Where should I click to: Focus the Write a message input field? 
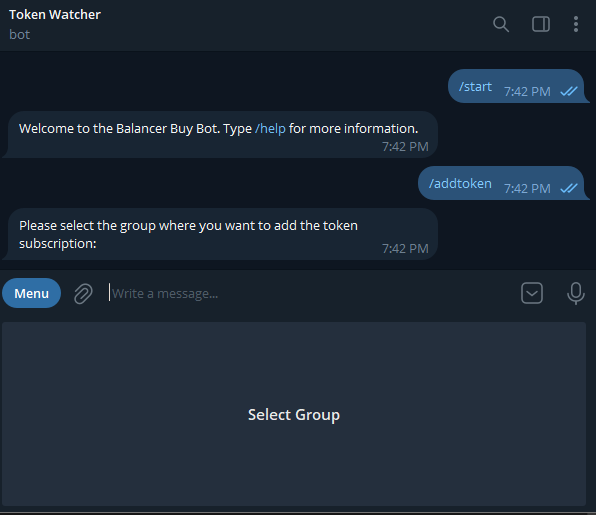click(x=310, y=293)
